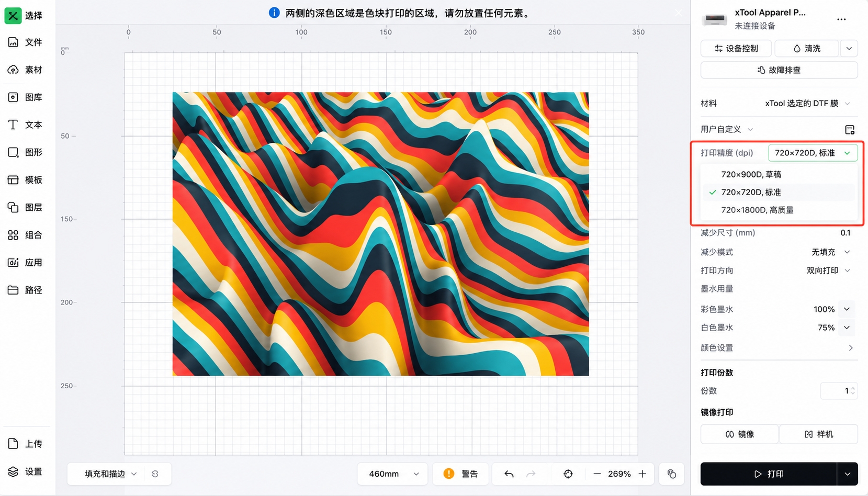This screenshot has width=868, height=496.
Task: Select the 选择 tool in sidebar
Action: click(24, 15)
